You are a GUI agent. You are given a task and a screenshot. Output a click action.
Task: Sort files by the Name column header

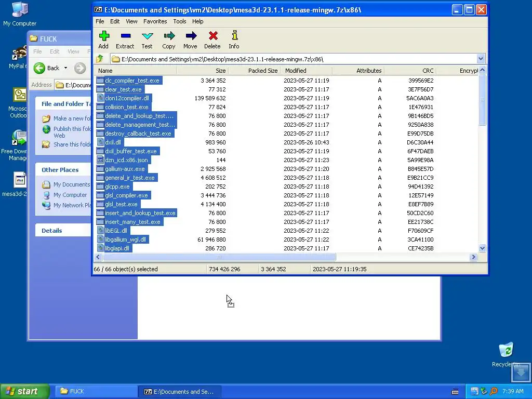(136, 71)
